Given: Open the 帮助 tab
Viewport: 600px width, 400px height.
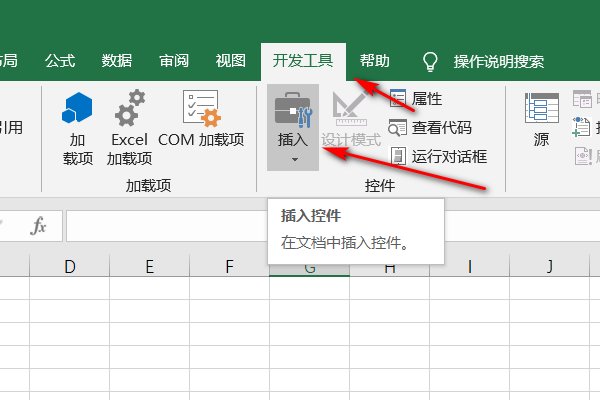Looking at the screenshot, I should click(374, 61).
